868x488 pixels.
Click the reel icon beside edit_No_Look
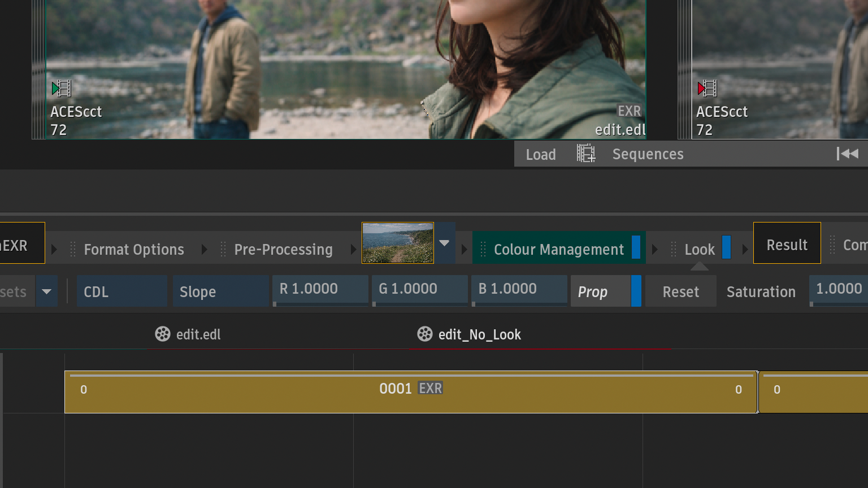point(425,334)
